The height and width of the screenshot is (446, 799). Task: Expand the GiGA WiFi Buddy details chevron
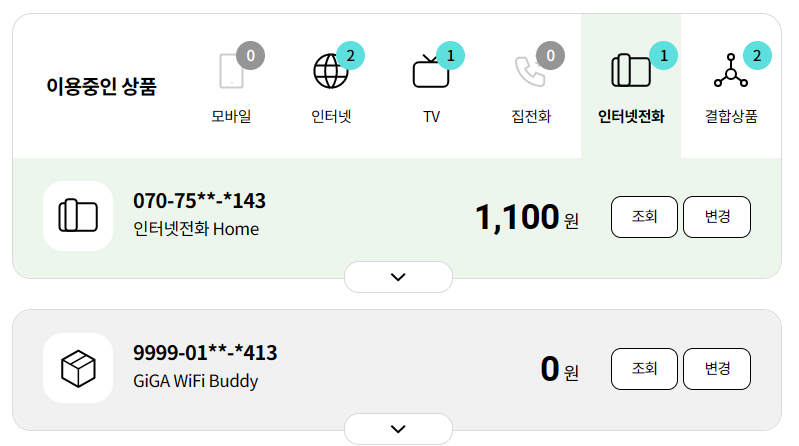398,429
